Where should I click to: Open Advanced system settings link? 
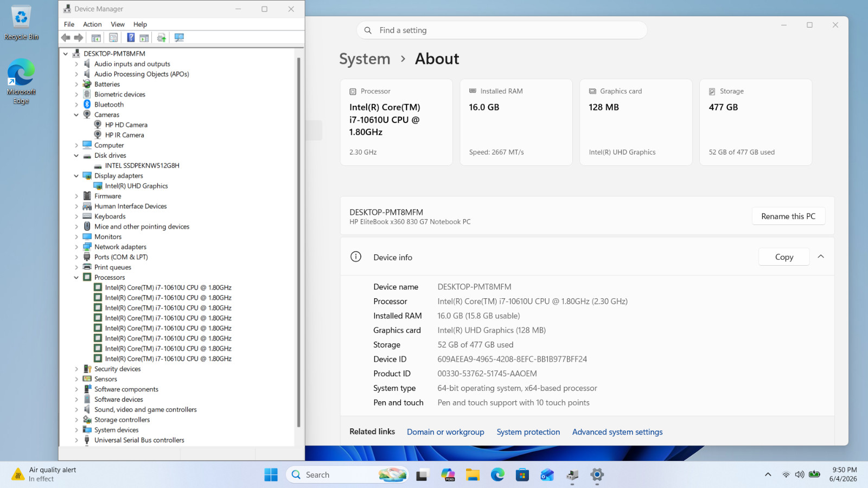[x=617, y=432]
